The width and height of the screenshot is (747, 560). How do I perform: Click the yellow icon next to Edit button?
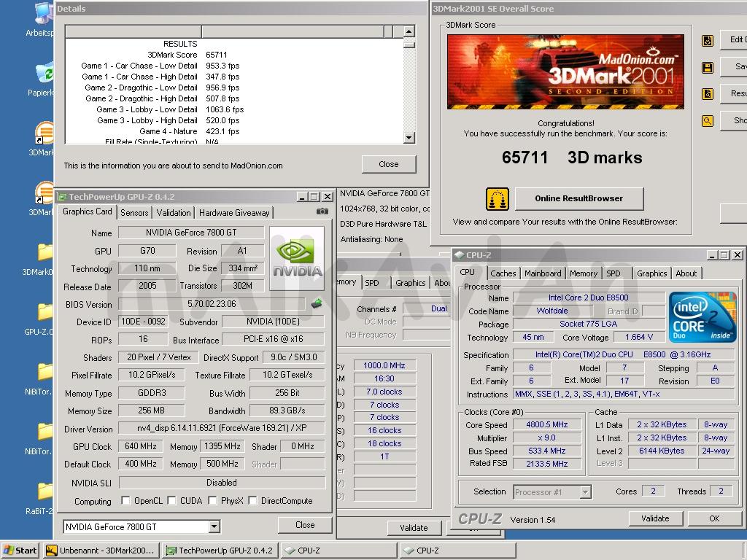[708, 41]
